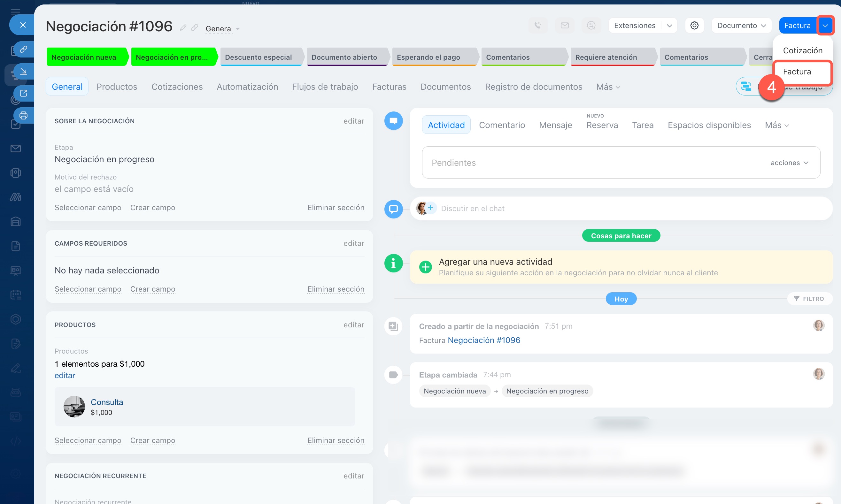The height and width of the screenshot is (504, 841).
Task: Select the Descuento especial stage
Action: click(258, 57)
